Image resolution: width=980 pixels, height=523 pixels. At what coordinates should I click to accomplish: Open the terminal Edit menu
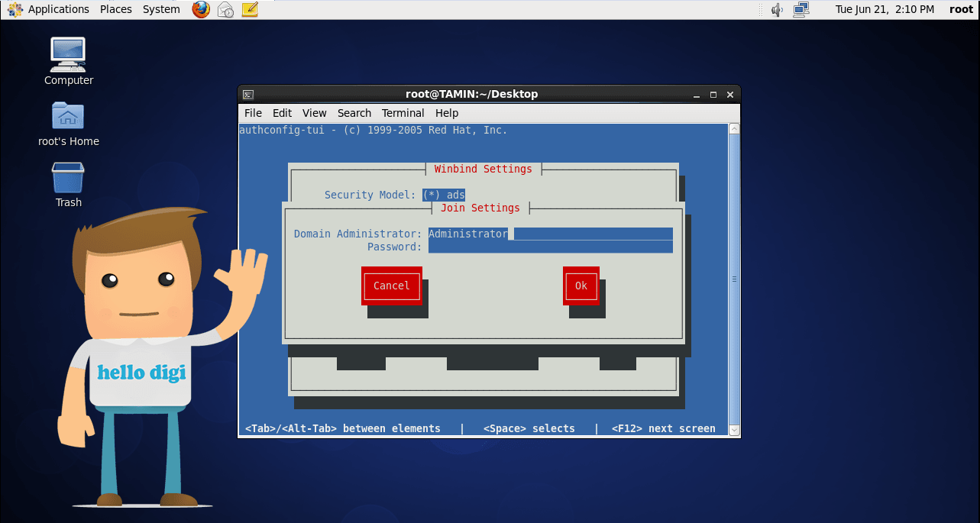[282, 113]
